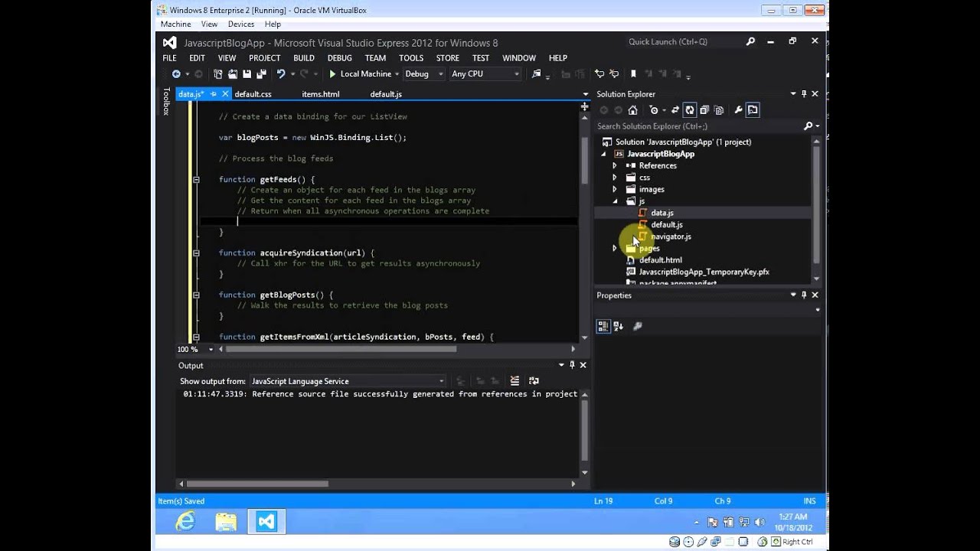980x551 pixels.
Task: Toggle auto-hide pin on Solution Explorer
Action: coord(804,94)
